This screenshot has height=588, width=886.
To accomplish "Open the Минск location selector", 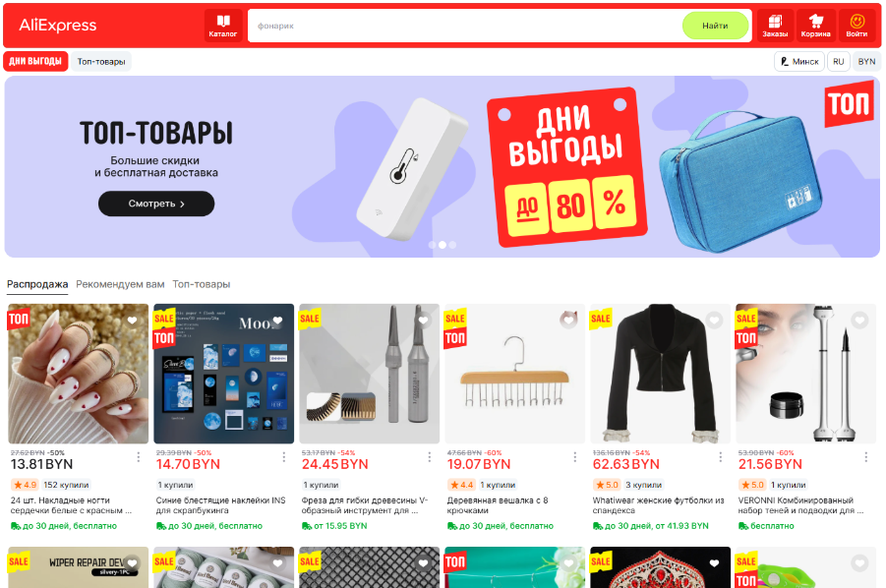I will coord(799,62).
